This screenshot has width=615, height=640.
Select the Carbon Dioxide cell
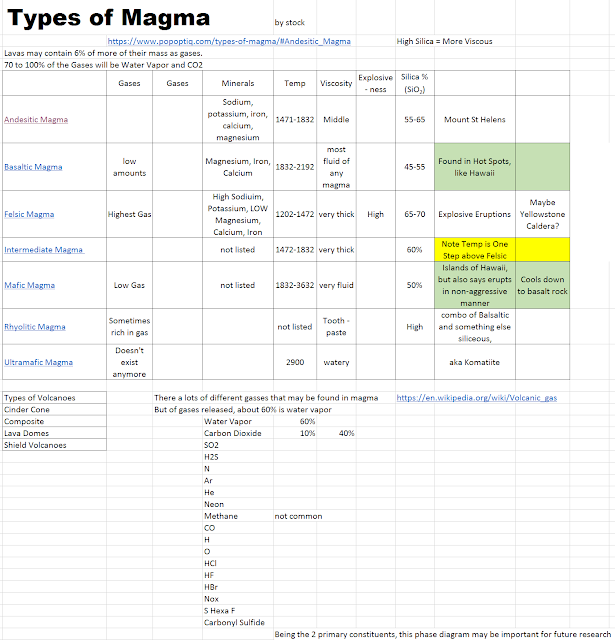[238, 433]
